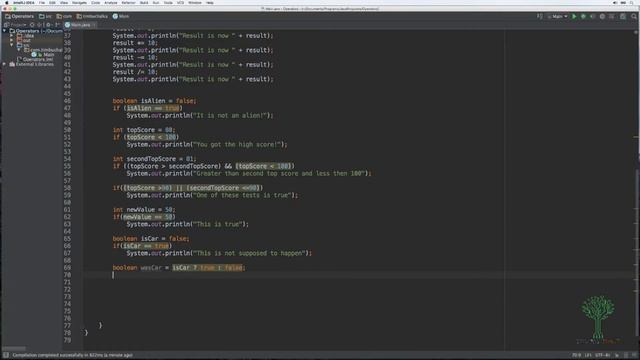Click External Libraries in project tree

click(32, 64)
